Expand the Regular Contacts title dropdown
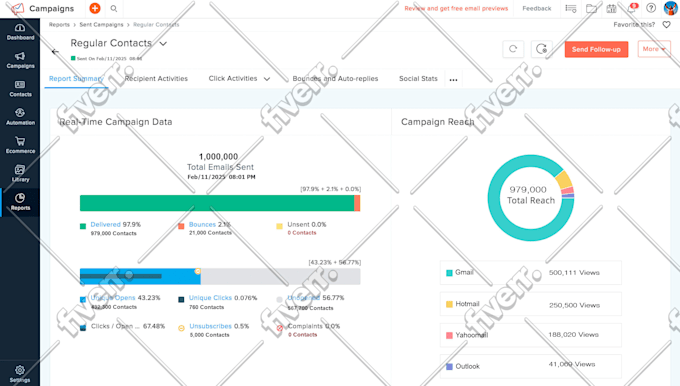 pos(163,43)
